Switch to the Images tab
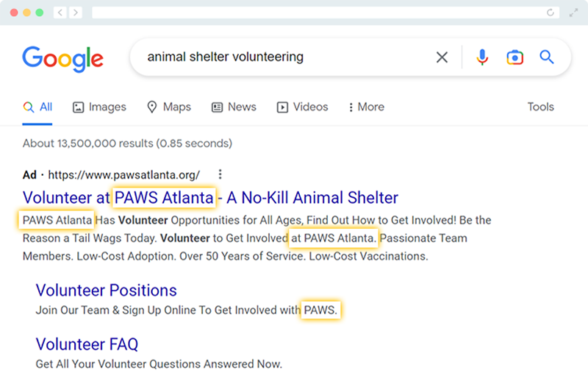The image size is (588, 384). (x=99, y=107)
